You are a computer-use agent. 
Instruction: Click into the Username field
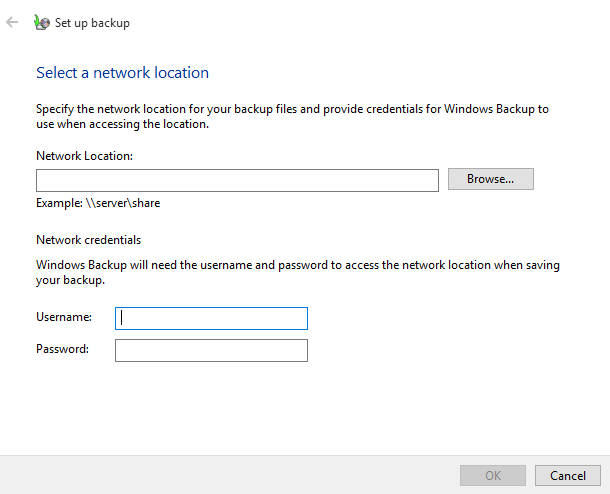point(211,319)
